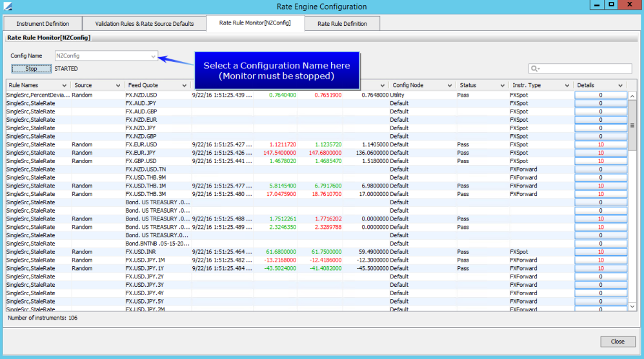This screenshot has width=644, height=359.
Task: Select the Bond.BNTNB .05-15-20 feed quote cell
Action: tap(157, 243)
